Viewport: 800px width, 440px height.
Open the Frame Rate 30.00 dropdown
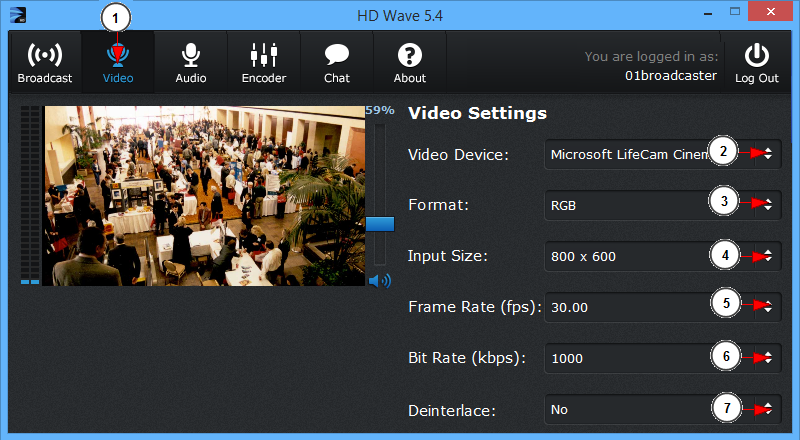click(x=663, y=307)
